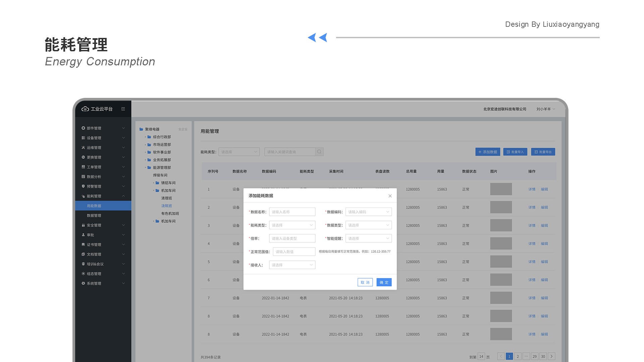This screenshot has width=644, height=362.
Task: Click the 设备管理 sidebar icon
Action: coord(83,138)
